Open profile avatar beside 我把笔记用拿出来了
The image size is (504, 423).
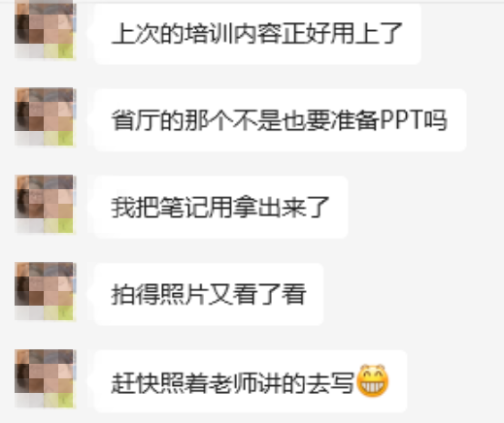45,204
